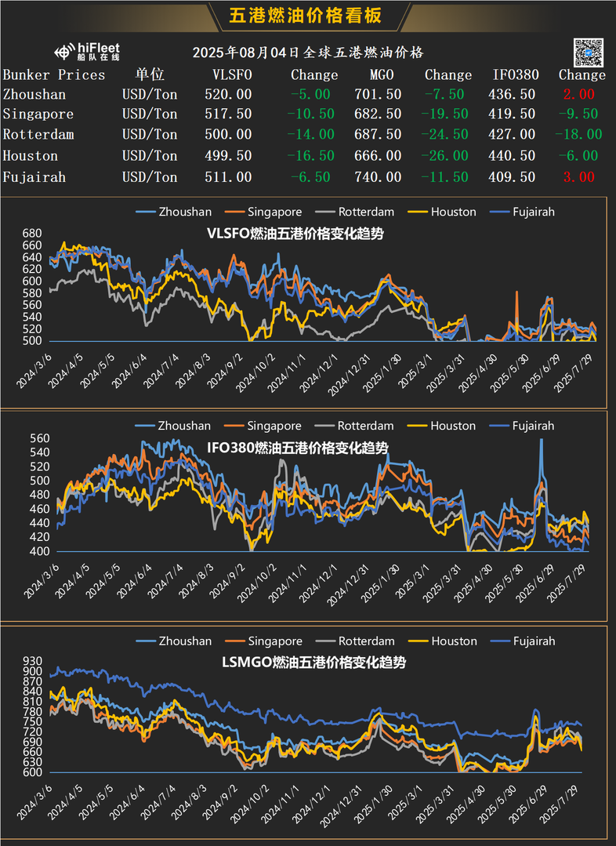
Task: Click the 五港燃油价格看板 title banner
Action: [308, 16]
